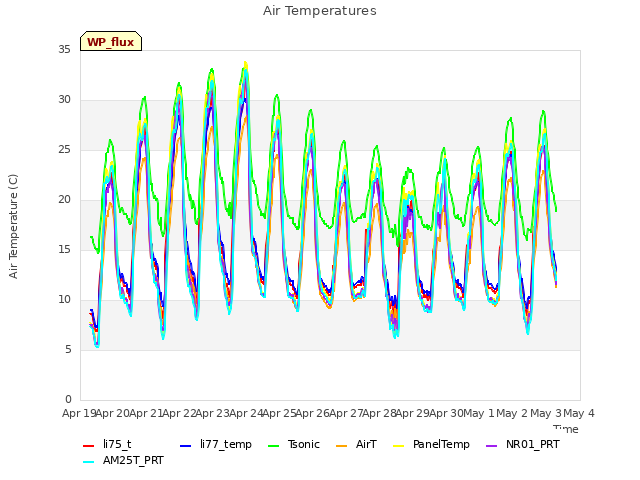Toggle the li75_t legend entry
The height and width of the screenshot is (480, 640).
coord(107,444)
